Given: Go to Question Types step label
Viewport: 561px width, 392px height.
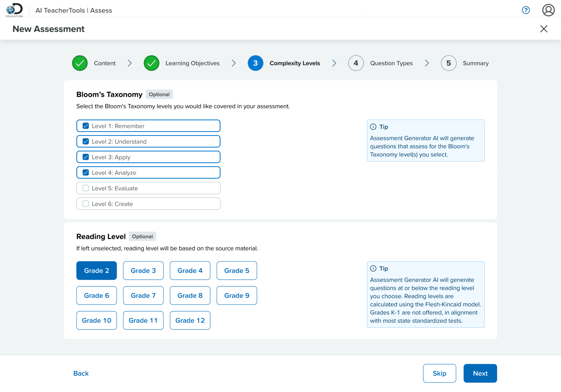Looking at the screenshot, I should coord(391,63).
